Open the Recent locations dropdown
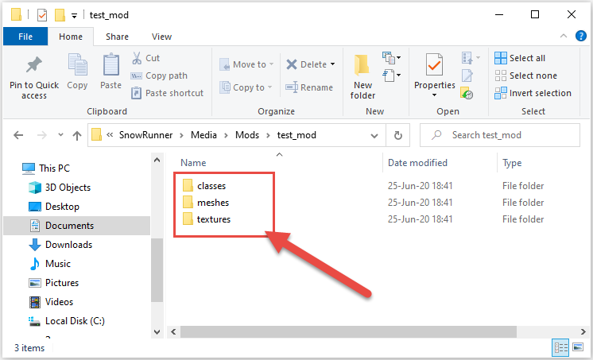The width and height of the screenshot is (593, 360). tap(60, 135)
